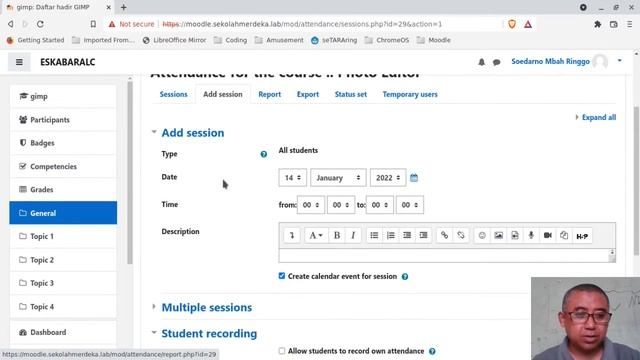Outdent text in description editor
The image size is (640, 360).
click(407, 236)
